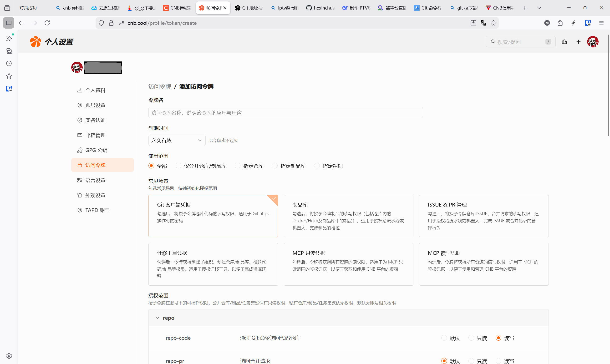Click the bookmark star in address bar
Screen dimensions: 610x364
493,23
